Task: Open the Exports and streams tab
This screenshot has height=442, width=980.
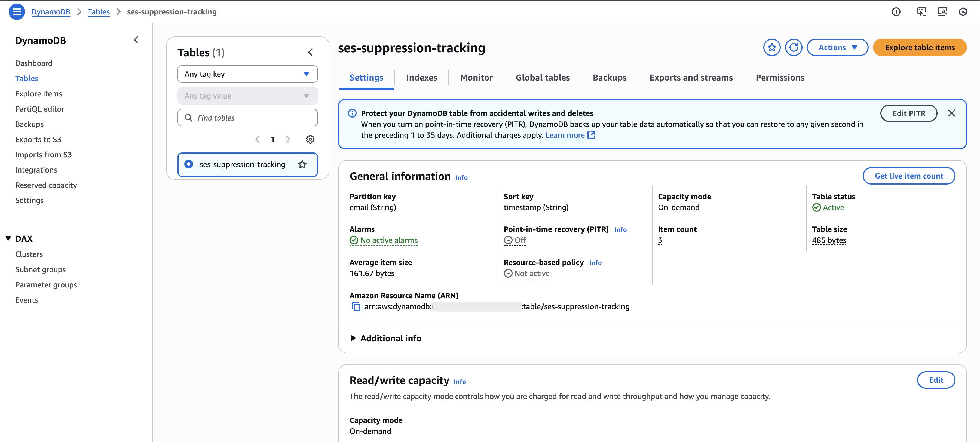Action: coord(691,78)
